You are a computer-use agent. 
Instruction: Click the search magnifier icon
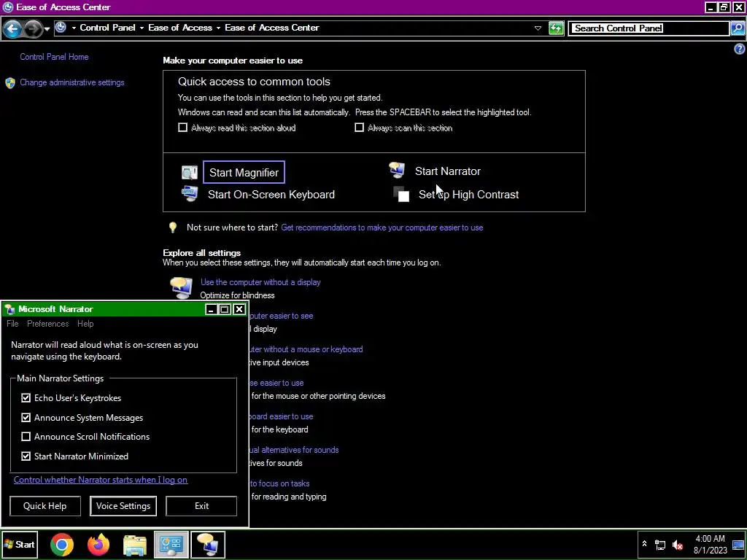click(737, 28)
